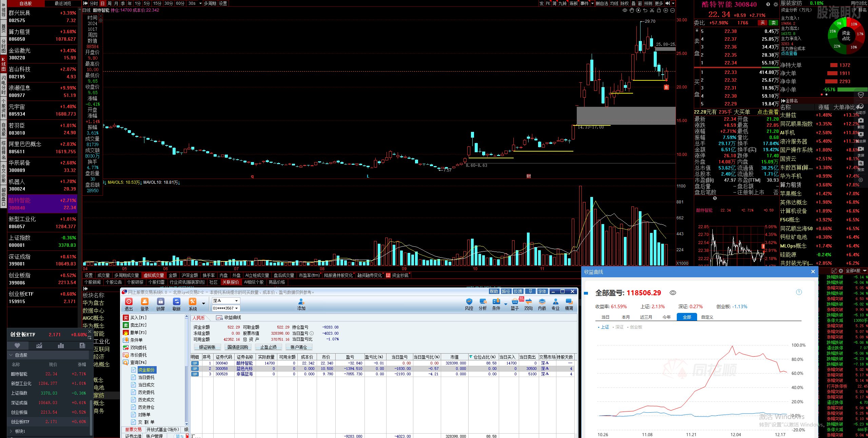Click the zoom-out minus circle icon above chart

point(672,11)
